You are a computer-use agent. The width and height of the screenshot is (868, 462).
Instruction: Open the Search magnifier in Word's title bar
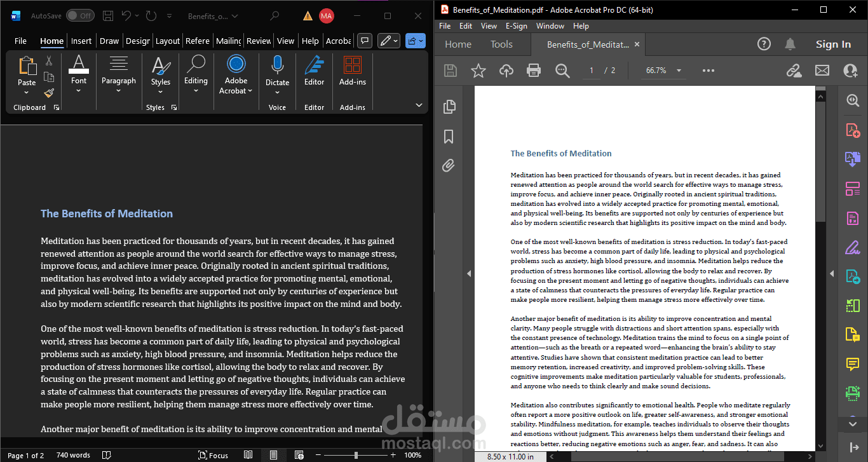pyautogui.click(x=274, y=16)
